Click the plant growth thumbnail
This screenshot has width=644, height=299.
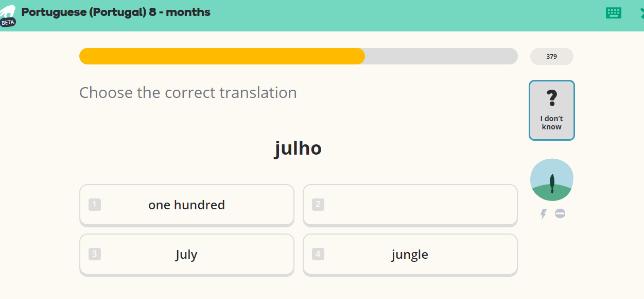click(x=551, y=180)
